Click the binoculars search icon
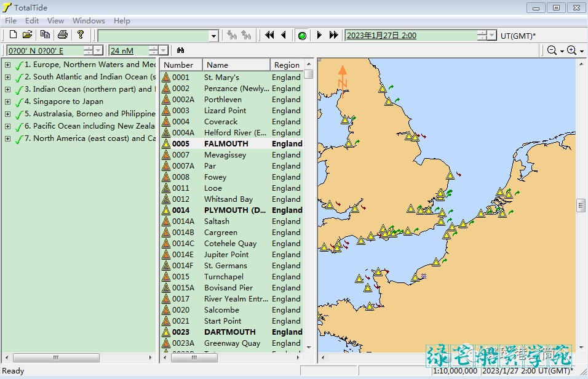Viewport: 588px width, 379px height. click(x=180, y=50)
